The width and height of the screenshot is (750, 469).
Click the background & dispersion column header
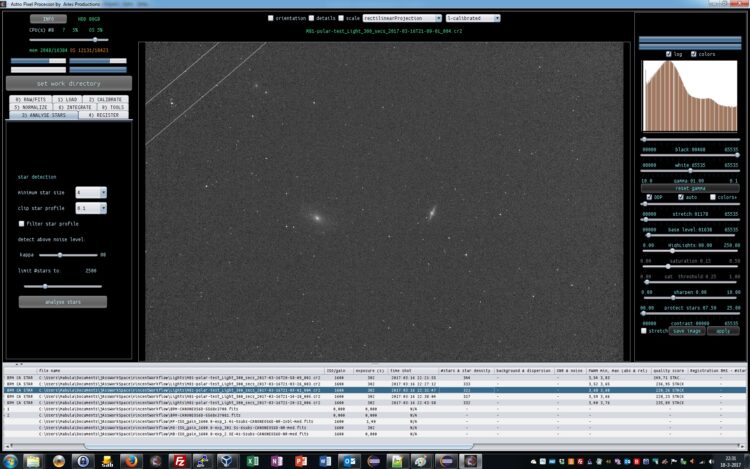pyautogui.click(x=524, y=371)
